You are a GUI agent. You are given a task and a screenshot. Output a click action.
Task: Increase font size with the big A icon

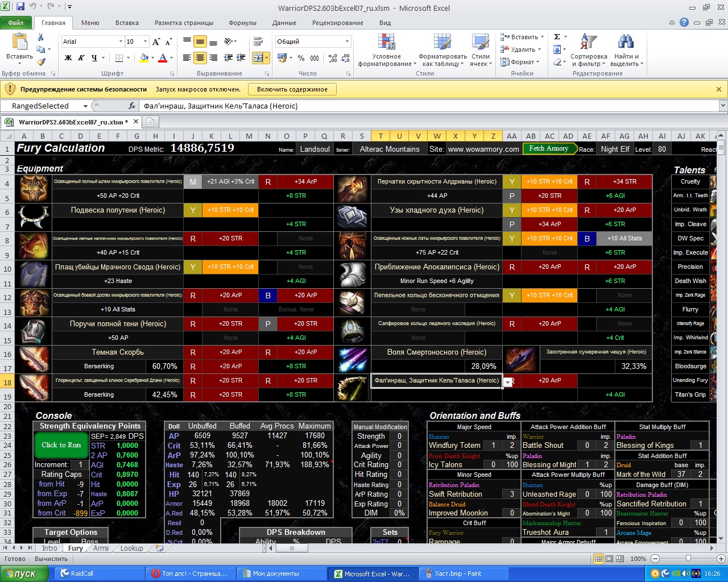point(156,41)
